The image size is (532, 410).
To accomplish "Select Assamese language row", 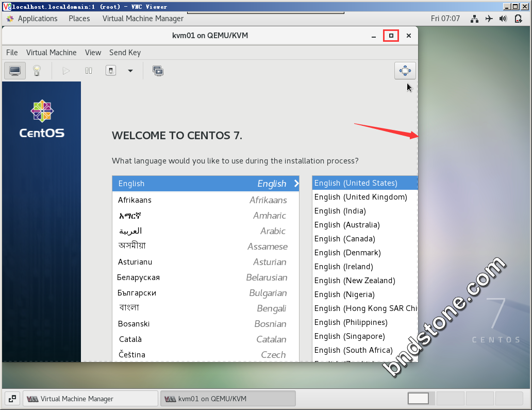I will pyautogui.click(x=206, y=247).
